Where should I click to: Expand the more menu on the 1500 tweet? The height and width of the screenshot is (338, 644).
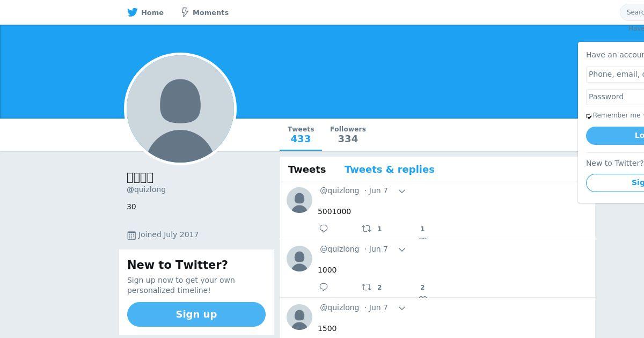pyautogui.click(x=402, y=308)
